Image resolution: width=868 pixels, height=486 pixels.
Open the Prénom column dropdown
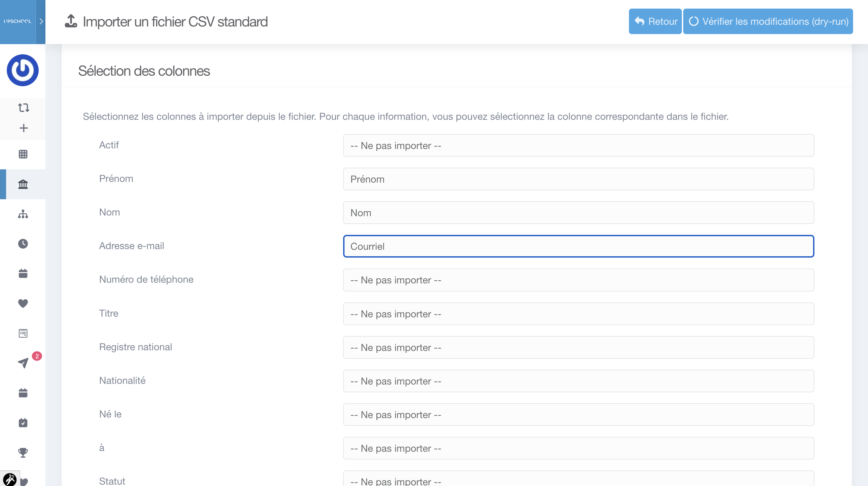coord(578,179)
